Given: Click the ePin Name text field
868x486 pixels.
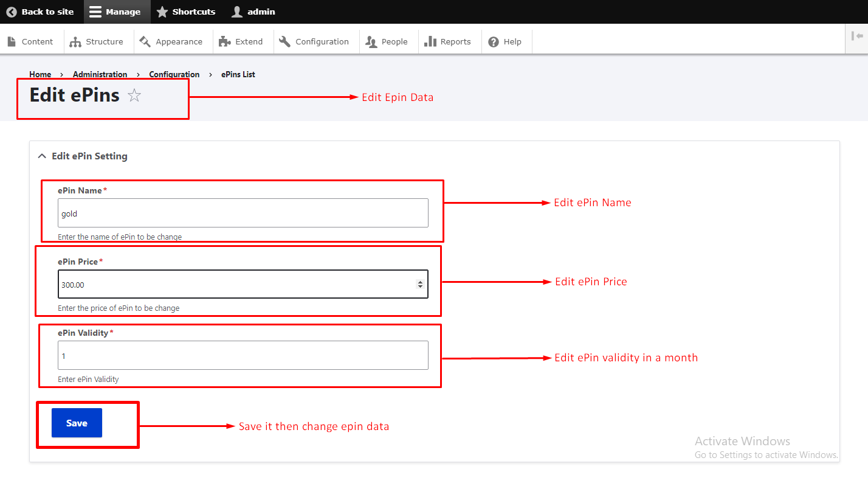Looking at the screenshot, I should (243, 213).
